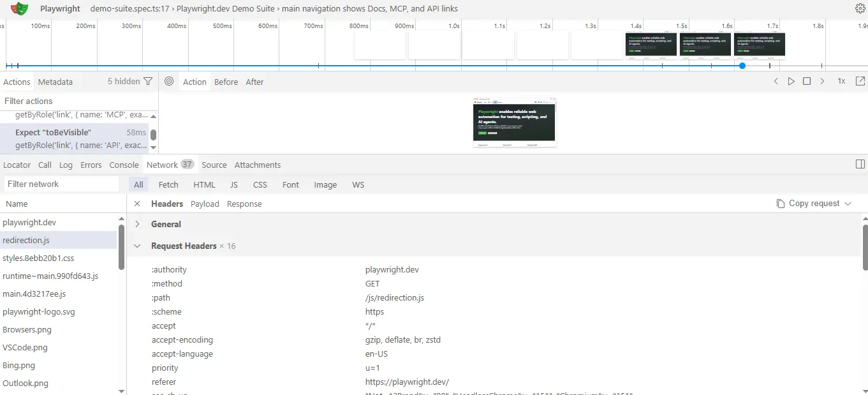
Task: Open the Attachments tab
Action: 258,165
